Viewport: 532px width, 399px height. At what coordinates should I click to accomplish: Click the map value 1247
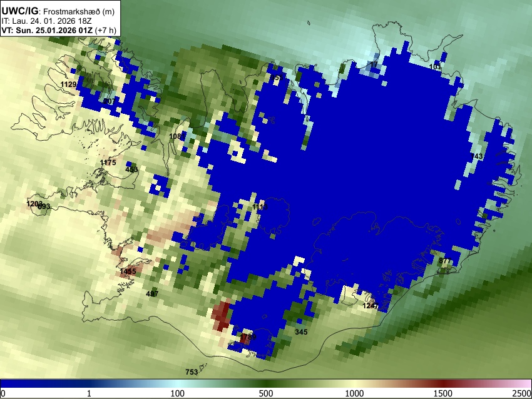[x=371, y=306]
